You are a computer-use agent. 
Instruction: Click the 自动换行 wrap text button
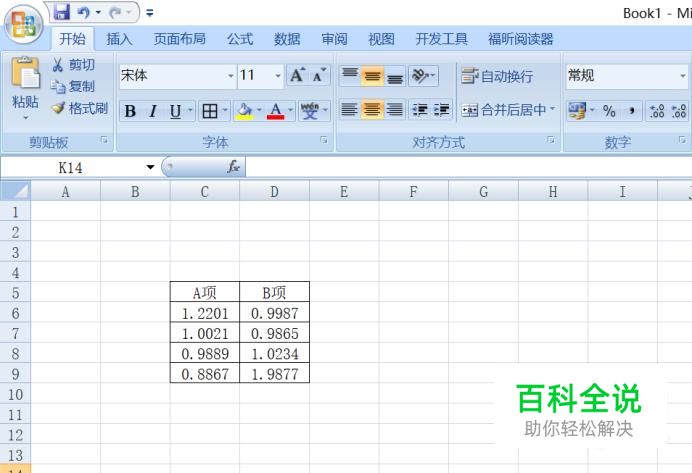497,76
